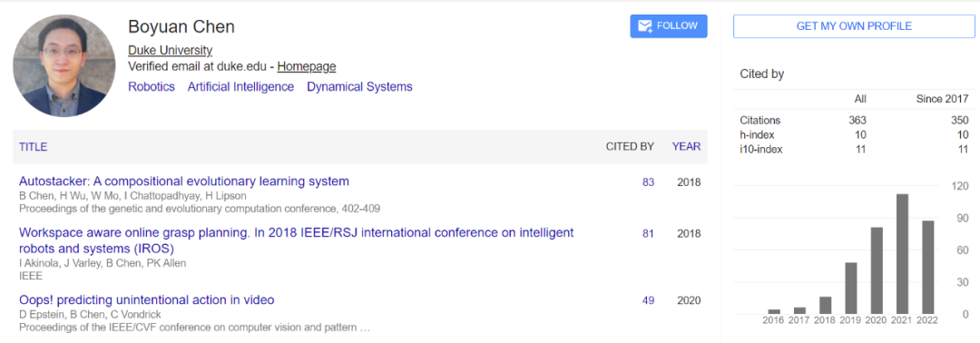Screen dimensions: 980x343
Task: Select the Dynamical Systems interest tag
Action: (x=359, y=87)
